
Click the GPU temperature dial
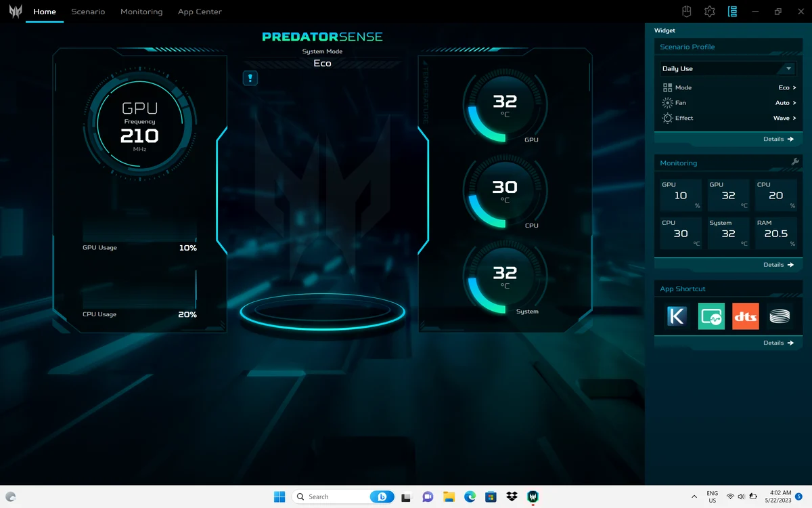pyautogui.click(x=505, y=106)
